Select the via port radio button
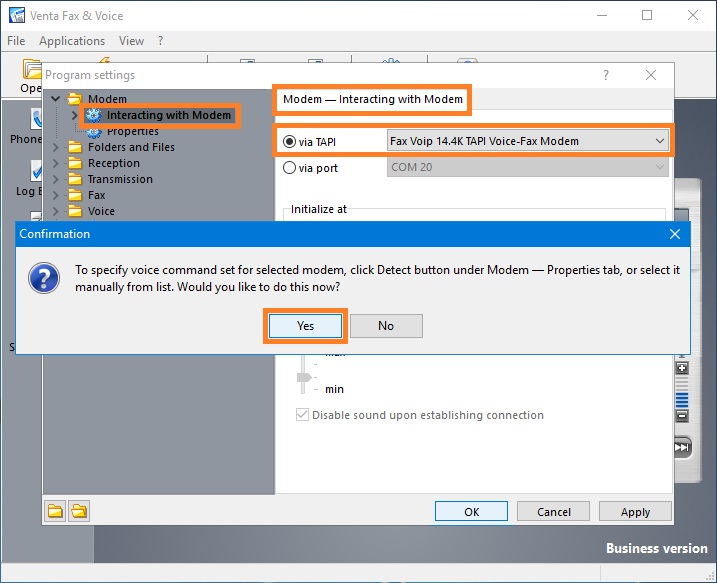The image size is (717, 583). pyautogui.click(x=289, y=168)
